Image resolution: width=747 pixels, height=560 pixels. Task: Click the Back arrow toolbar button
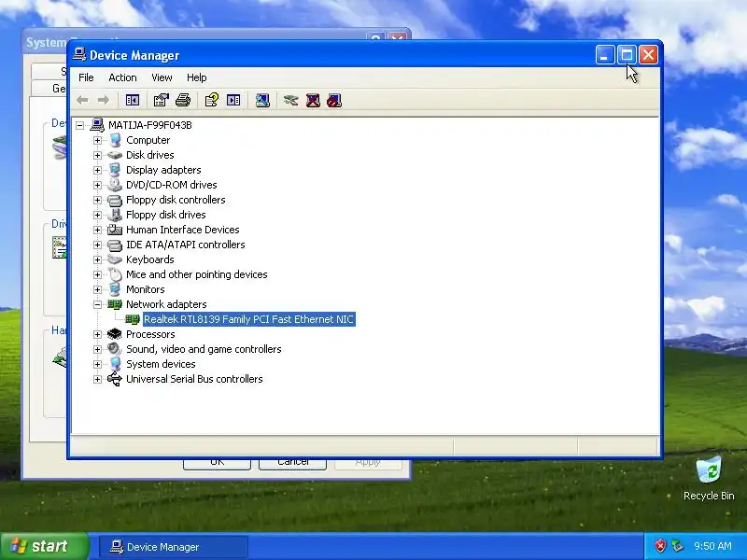82,101
